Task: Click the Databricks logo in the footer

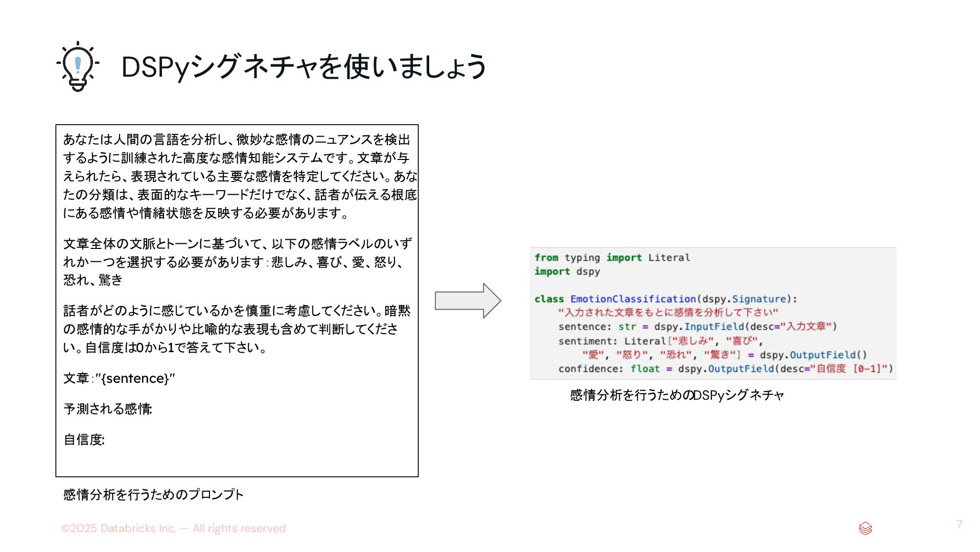Action: [x=865, y=528]
